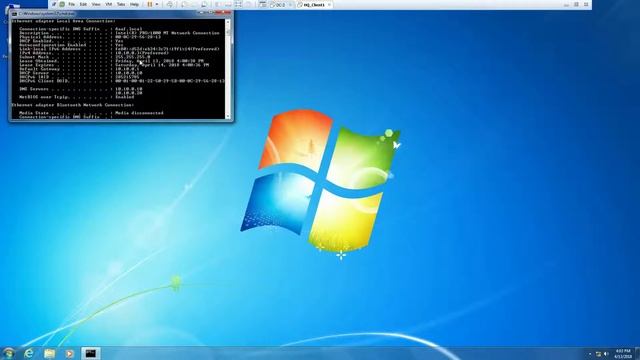Open Windows Media Player from taskbar

[x=69, y=353]
